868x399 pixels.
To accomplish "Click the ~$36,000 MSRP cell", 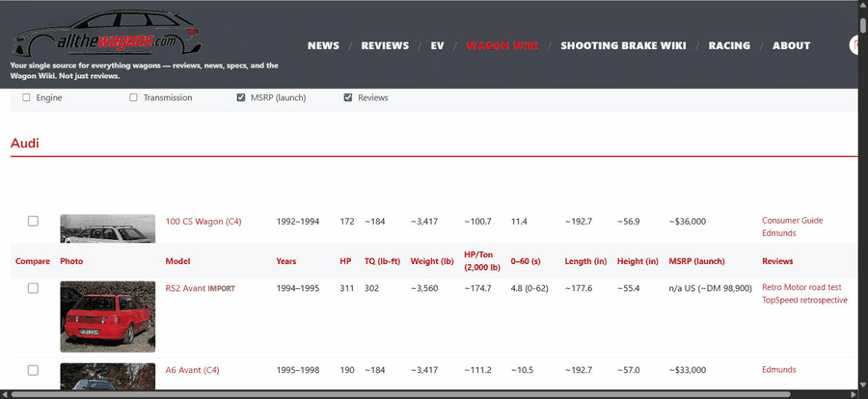I will coord(688,222).
